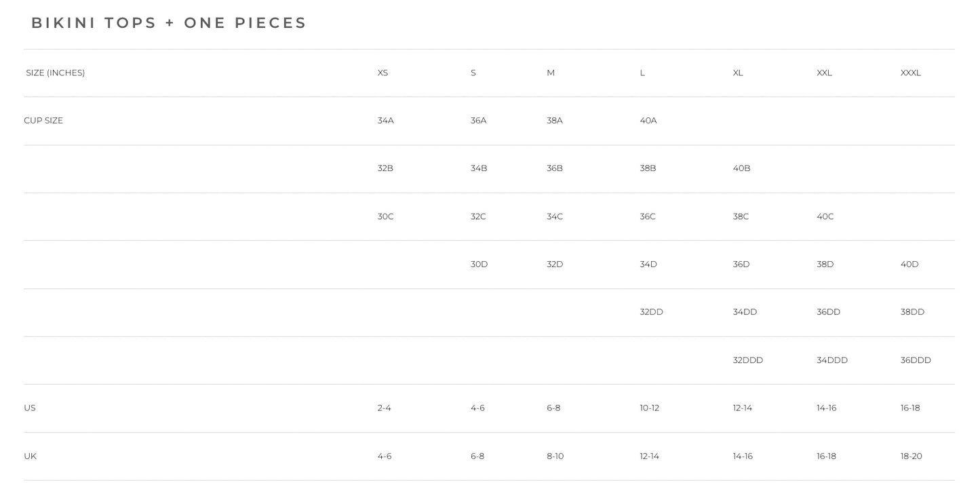Select the US size 10-12 cell

649,408
